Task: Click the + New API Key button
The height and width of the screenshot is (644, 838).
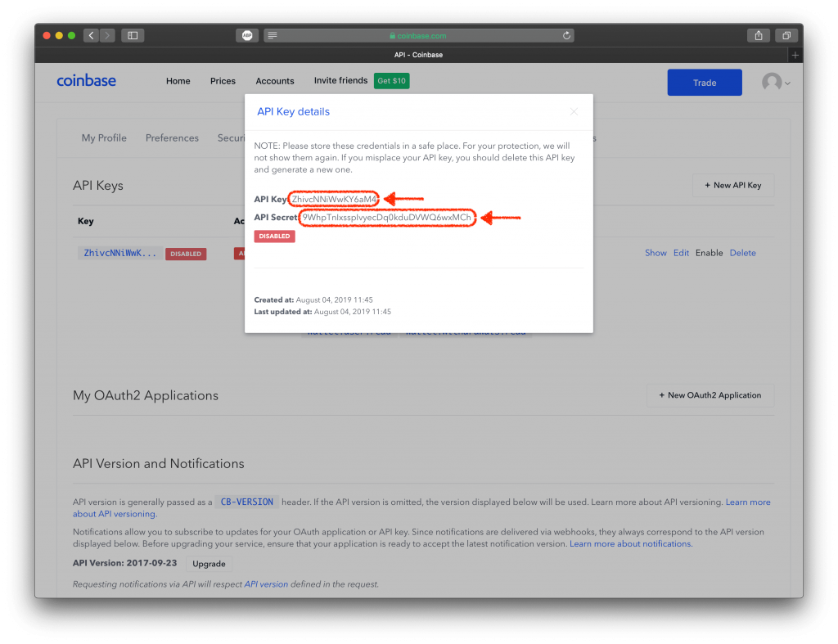Action: pos(732,185)
